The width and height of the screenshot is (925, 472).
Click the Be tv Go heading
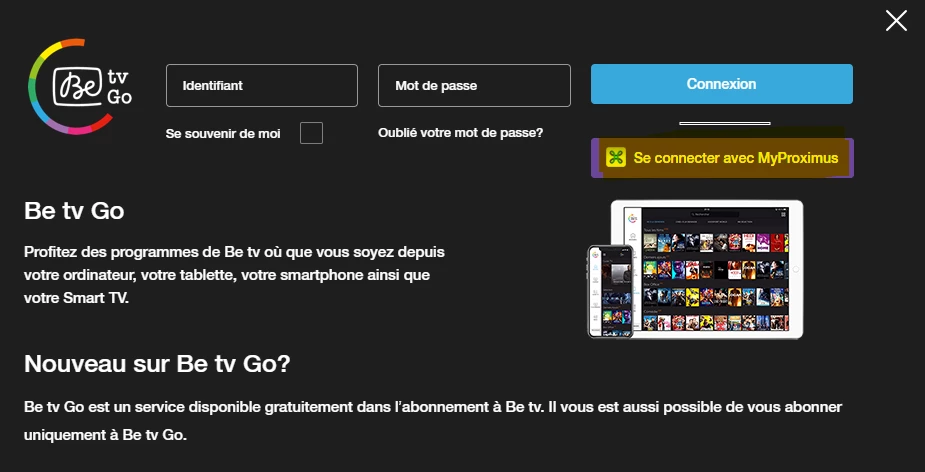click(x=74, y=211)
